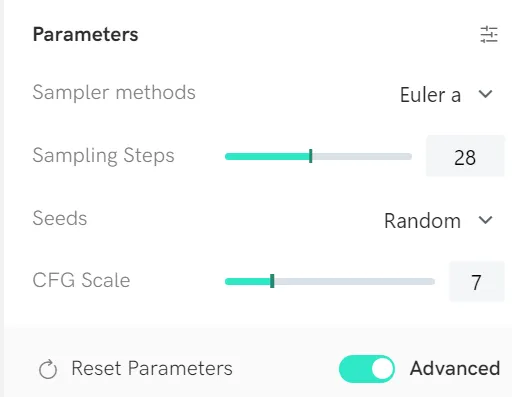Click the Sampler methods label

pyautogui.click(x=114, y=92)
